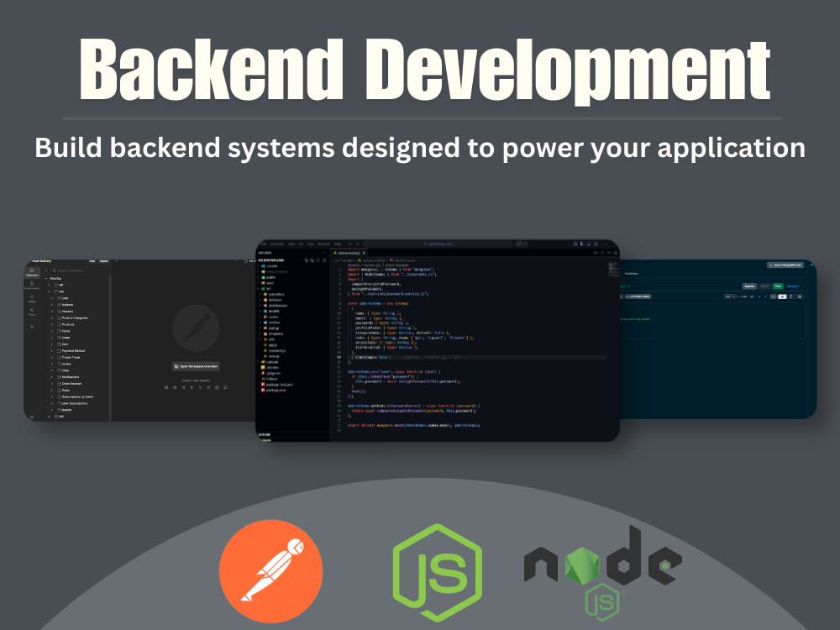Click VS Code command center search box
Image resolution: width=840 pixels, height=630 pixels.
point(438,244)
